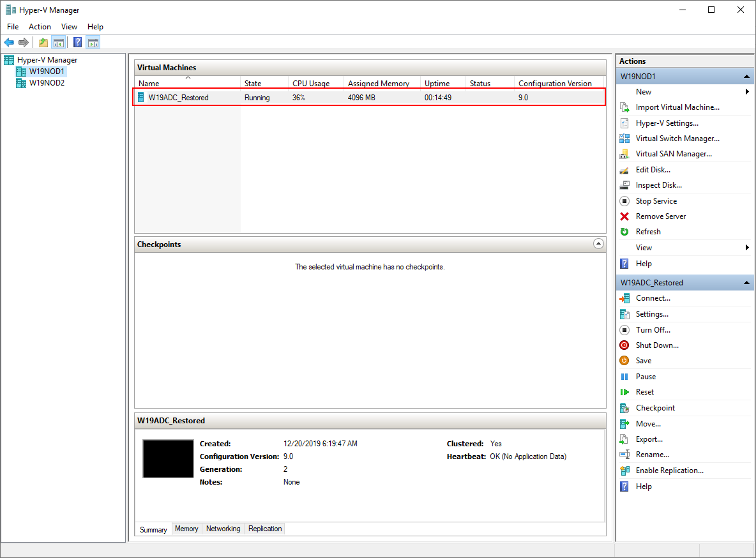Viewport: 756px width, 558px height.
Task: Click the blue Help toolbar icon
Action: (x=78, y=42)
